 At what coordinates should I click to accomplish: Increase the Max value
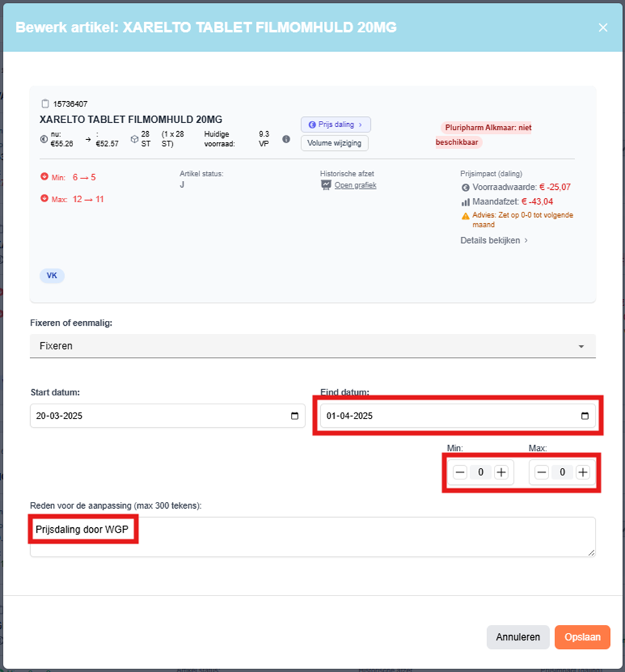click(583, 473)
